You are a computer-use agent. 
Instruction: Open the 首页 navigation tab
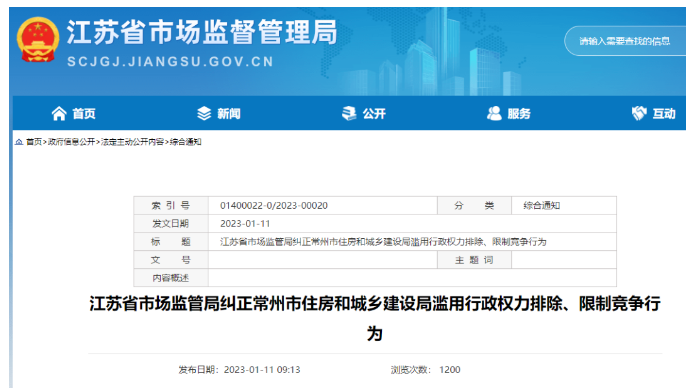74,114
